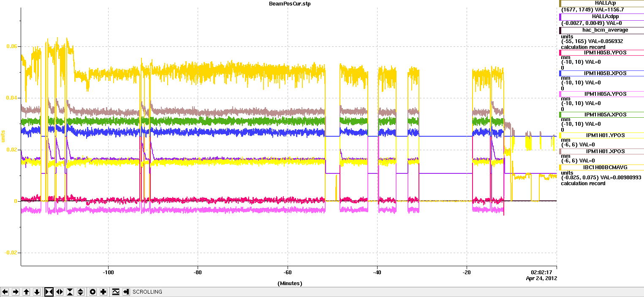
Task: Click the wave graph refresh icon
Action: tap(115, 292)
